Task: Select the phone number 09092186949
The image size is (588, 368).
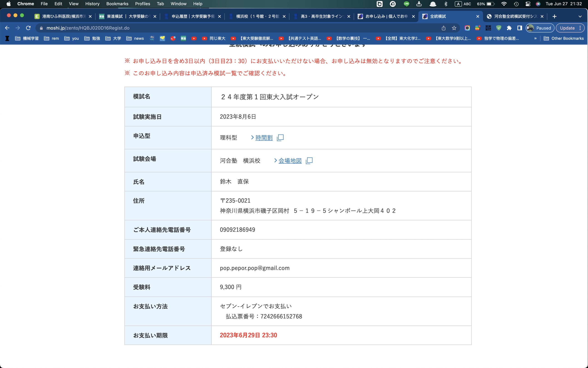Action: (237, 230)
